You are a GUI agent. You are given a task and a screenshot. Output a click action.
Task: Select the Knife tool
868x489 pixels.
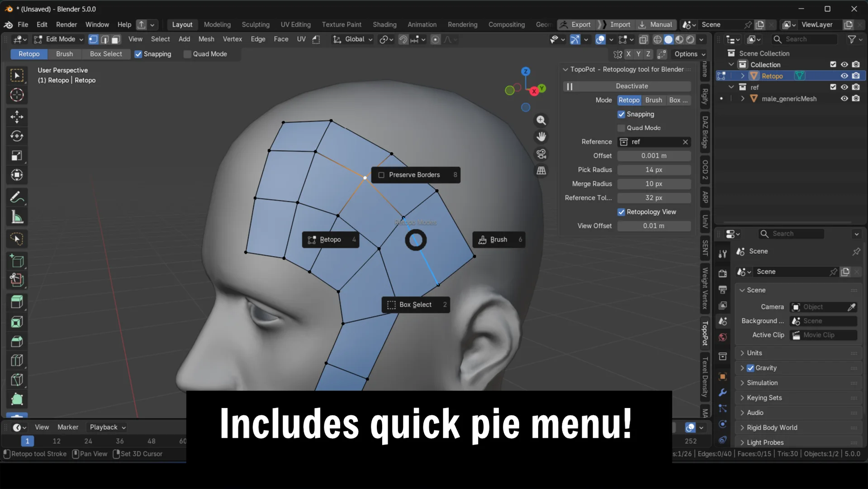pos(17,380)
